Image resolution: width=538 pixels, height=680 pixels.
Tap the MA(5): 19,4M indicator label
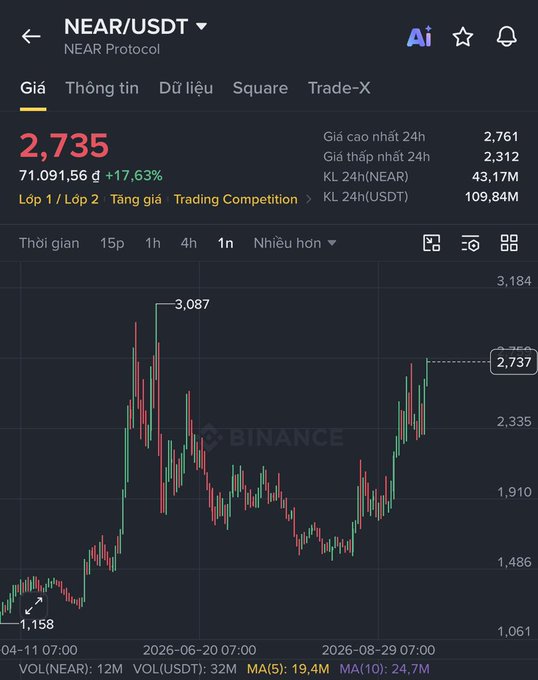[x=288, y=669]
